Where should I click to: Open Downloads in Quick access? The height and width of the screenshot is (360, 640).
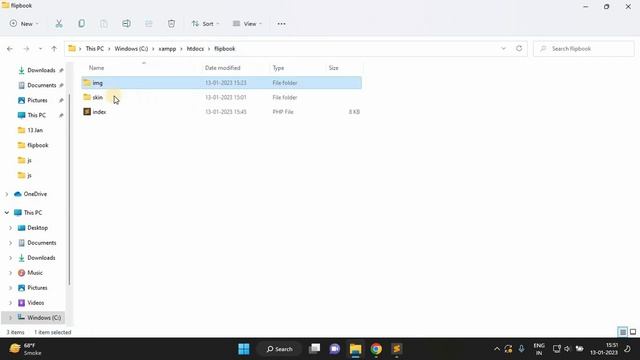click(41, 70)
